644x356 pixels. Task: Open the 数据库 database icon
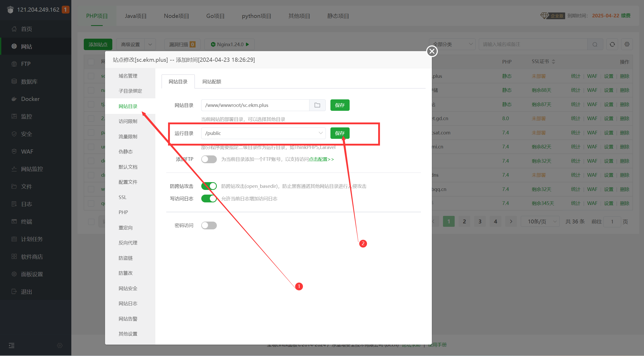[14, 81]
